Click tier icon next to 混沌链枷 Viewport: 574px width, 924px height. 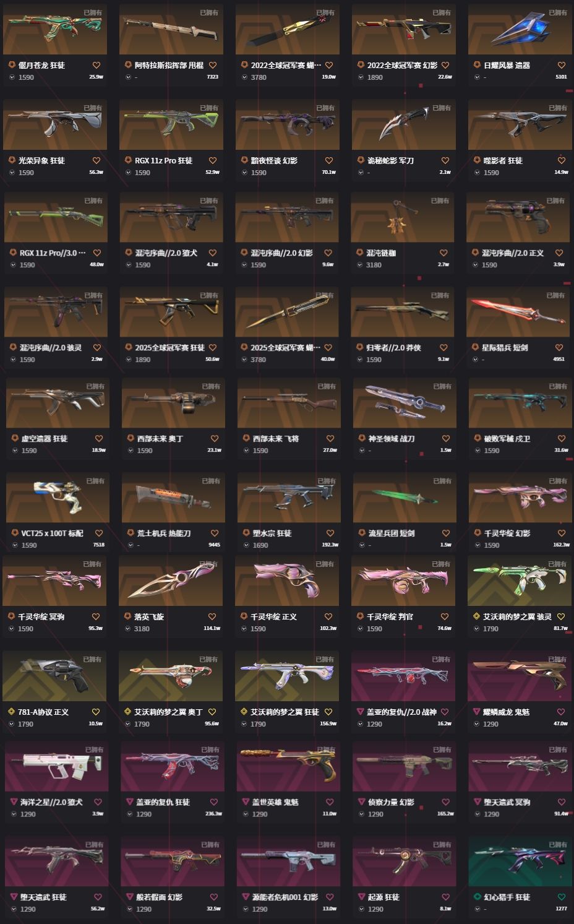click(x=360, y=253)
